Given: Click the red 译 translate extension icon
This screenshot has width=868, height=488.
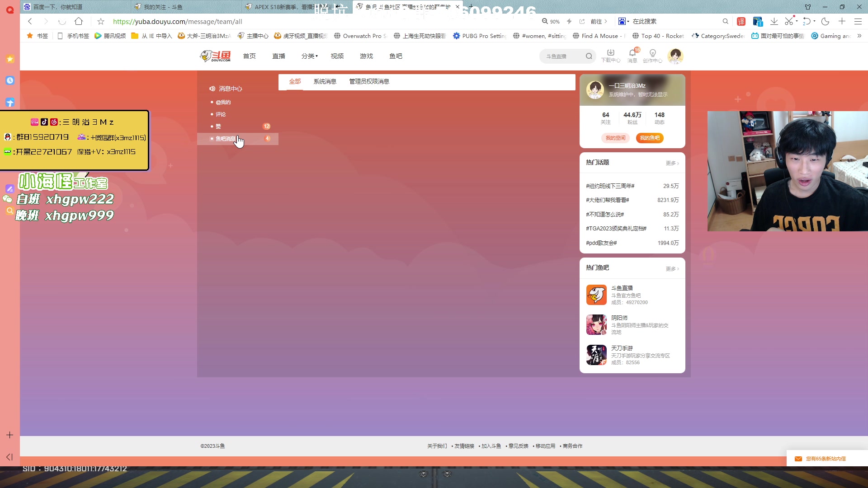Looking at the screenshot, I should tap(741, 21).
